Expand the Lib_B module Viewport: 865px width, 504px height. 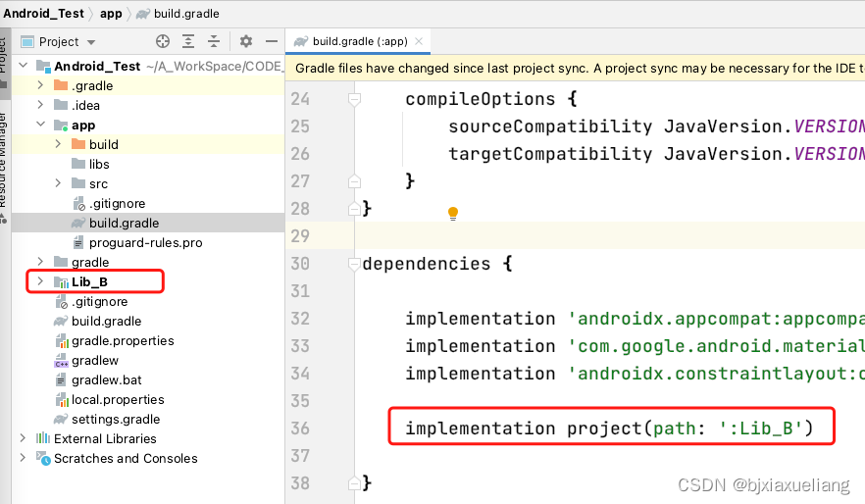pos(40,281)
